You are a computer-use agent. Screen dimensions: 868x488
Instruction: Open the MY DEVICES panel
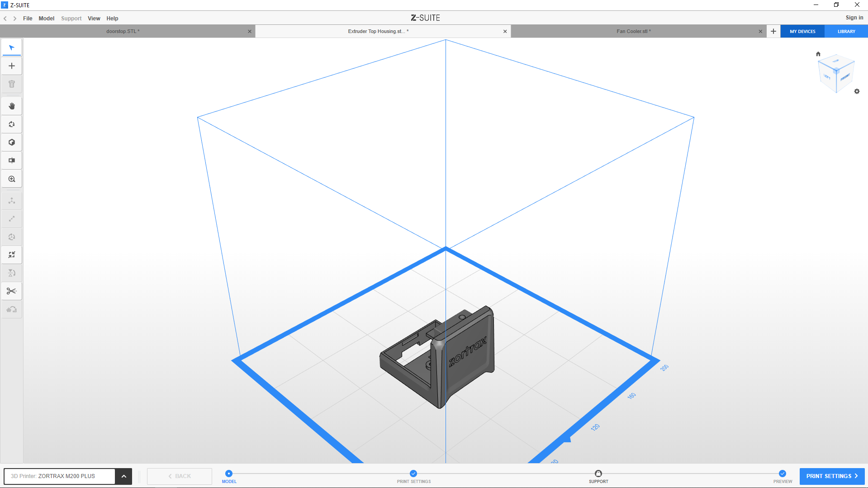coord(802,32)
